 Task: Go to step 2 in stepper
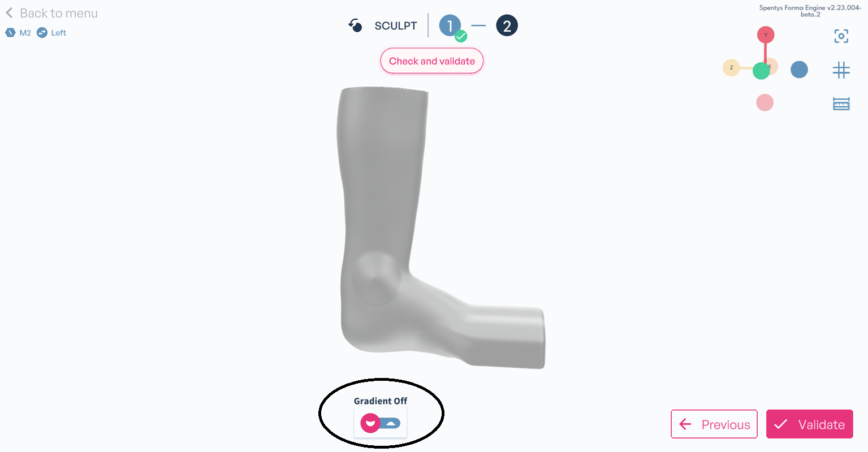[x=507, y=25]
